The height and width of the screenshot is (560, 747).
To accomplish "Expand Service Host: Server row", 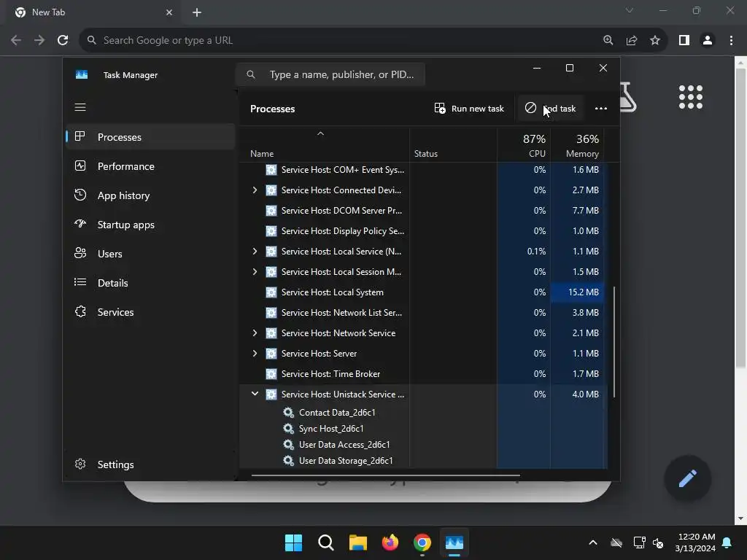I will [x=255, y=354].
